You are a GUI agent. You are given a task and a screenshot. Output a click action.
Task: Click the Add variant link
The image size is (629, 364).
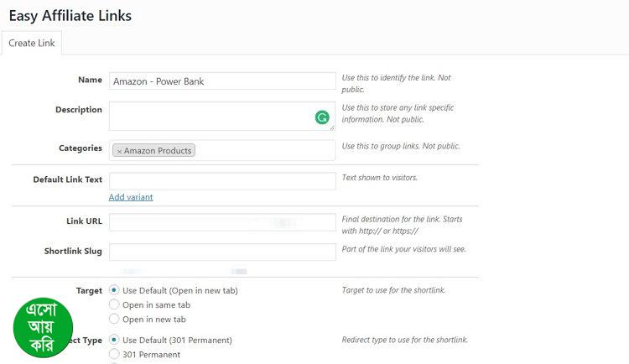coord(131,197)
